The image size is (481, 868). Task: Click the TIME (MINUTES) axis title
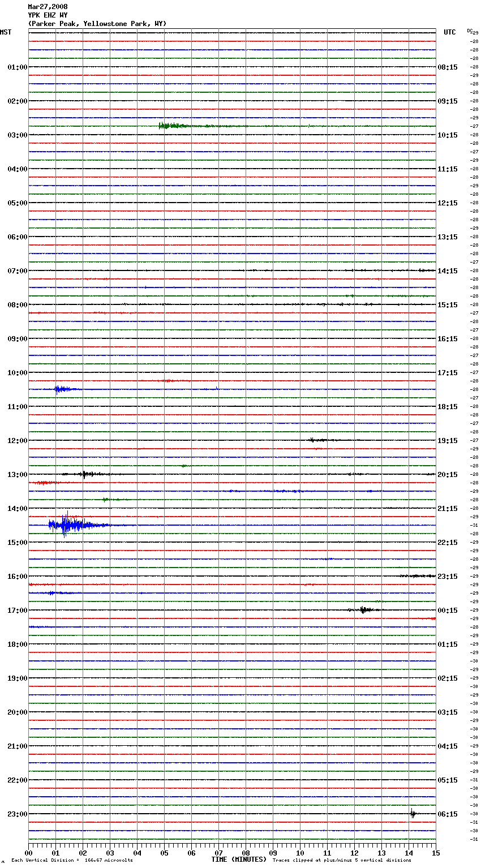pyautogui.click(x=239, y=860)
